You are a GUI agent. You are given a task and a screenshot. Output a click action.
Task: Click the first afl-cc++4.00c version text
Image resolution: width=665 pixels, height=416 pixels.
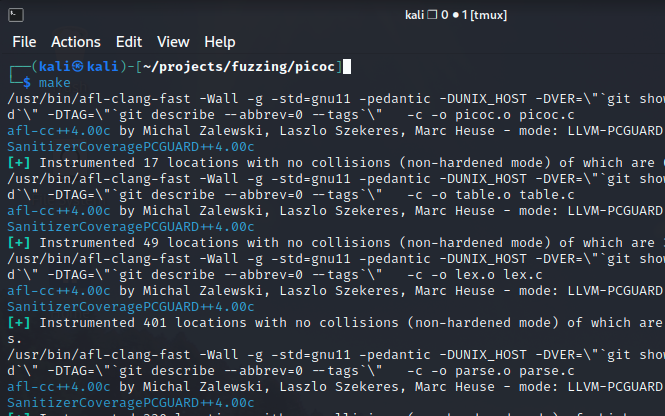[59, 131]
